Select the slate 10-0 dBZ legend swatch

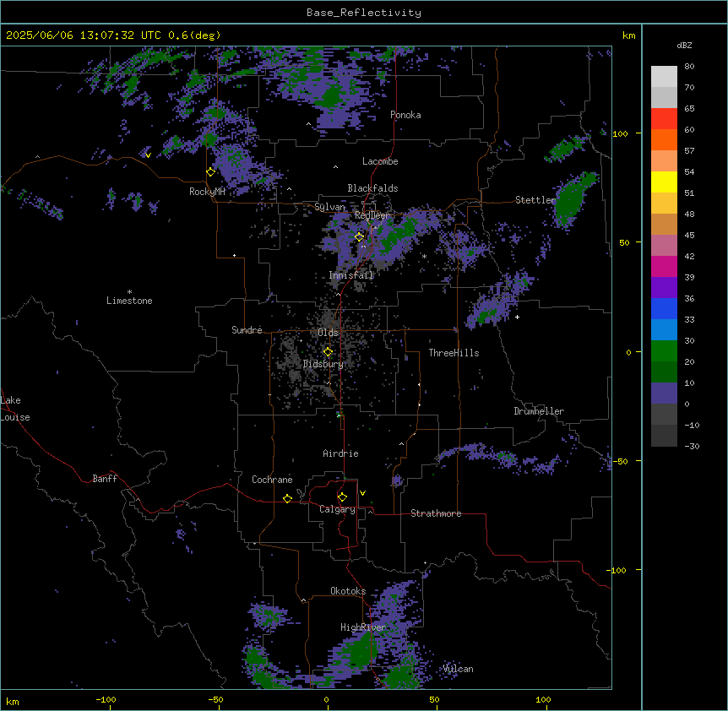664,393
